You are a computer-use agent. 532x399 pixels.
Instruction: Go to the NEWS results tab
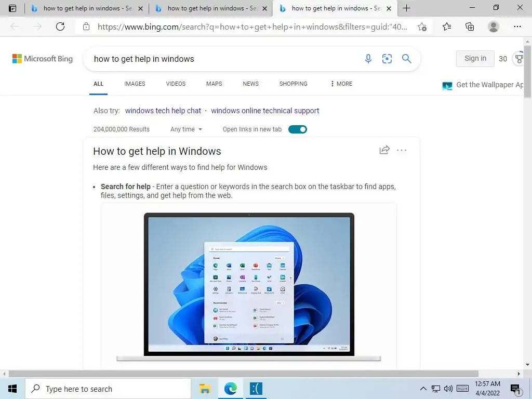coord(251,84)
